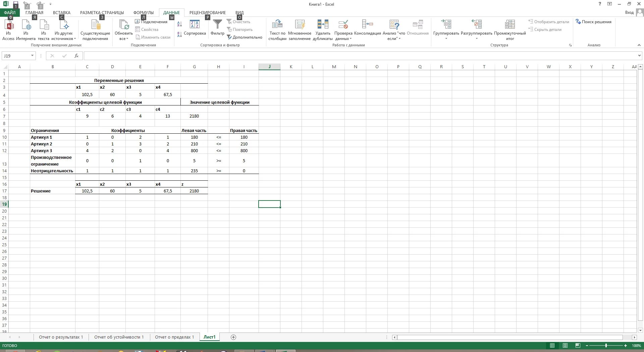Open sheet 'Отчет о результатах 1'
644x352 pixels.
61,337
